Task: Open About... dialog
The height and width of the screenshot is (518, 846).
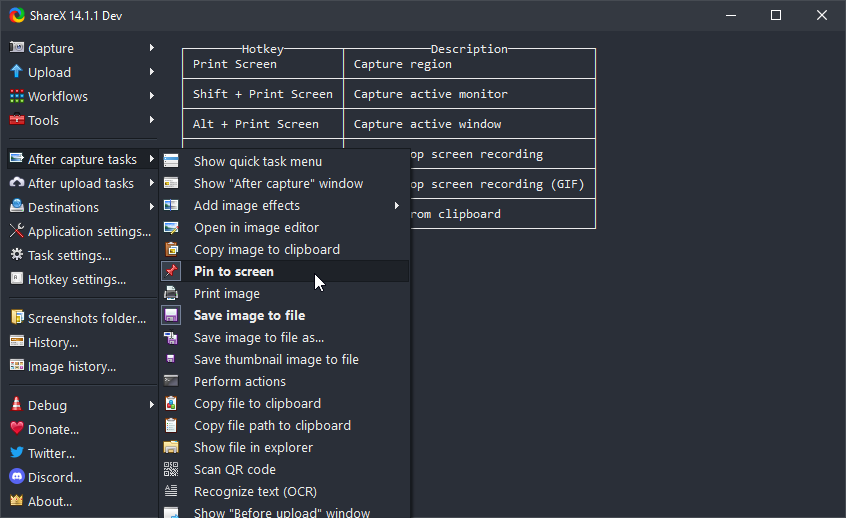Action: tap(83, 501)
